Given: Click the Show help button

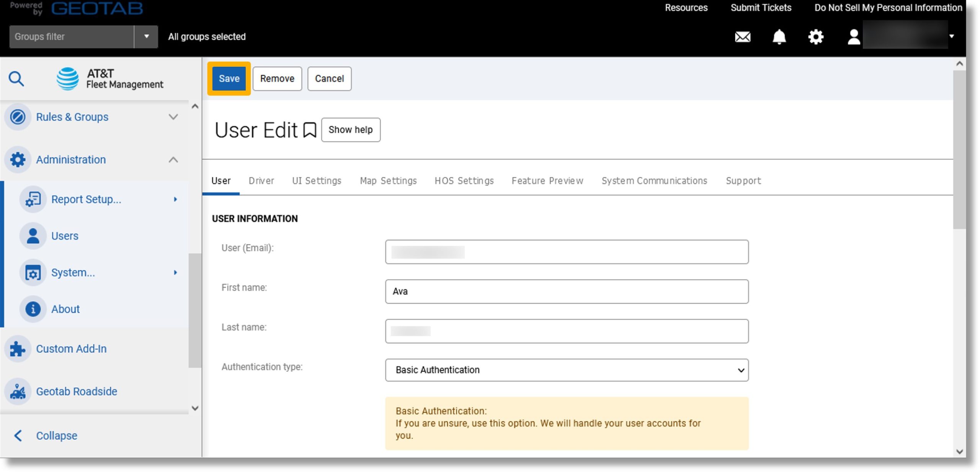Looking at the screenshot, I should [351, 129].
